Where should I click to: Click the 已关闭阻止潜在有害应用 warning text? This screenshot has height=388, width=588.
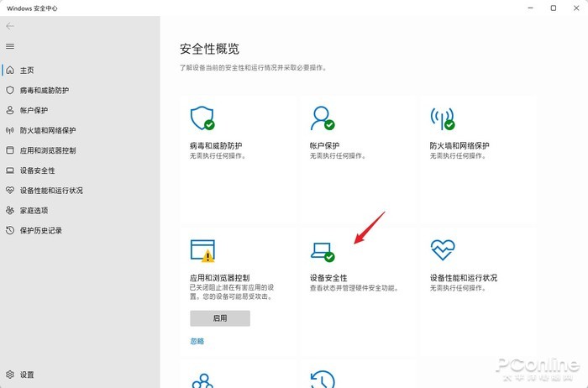pos(232,292)
